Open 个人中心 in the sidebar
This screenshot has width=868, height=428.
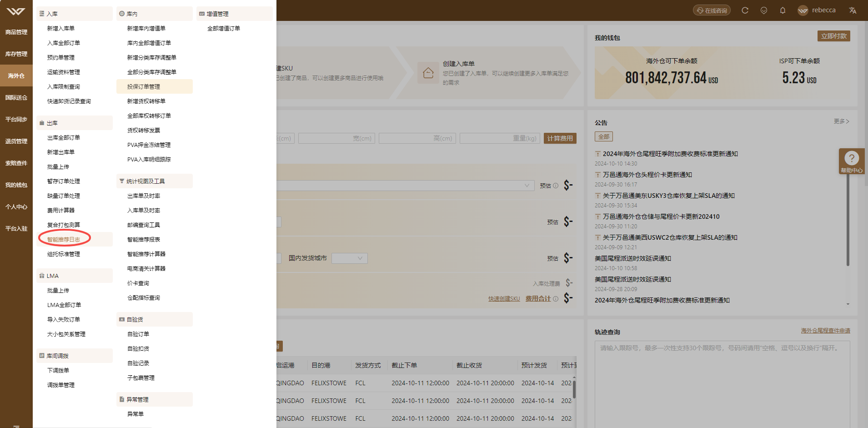click(16, 207)
